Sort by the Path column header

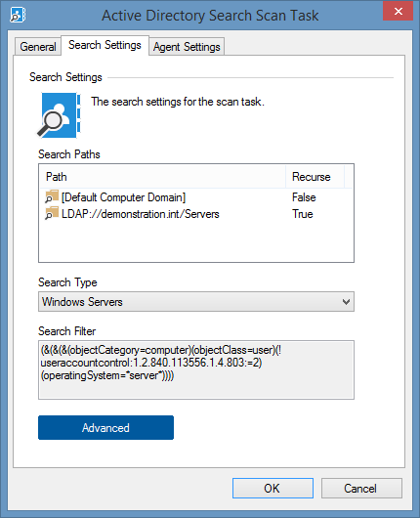point(162,177)
